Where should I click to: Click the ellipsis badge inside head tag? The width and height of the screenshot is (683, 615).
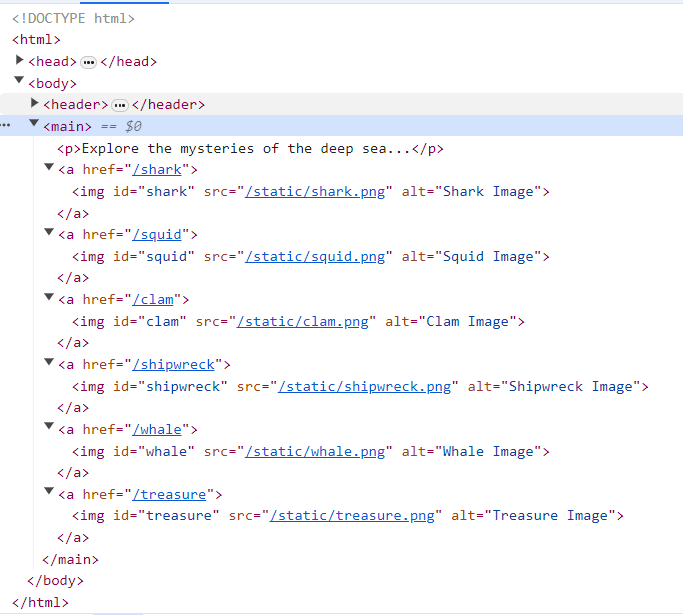(x=88, y=63)
